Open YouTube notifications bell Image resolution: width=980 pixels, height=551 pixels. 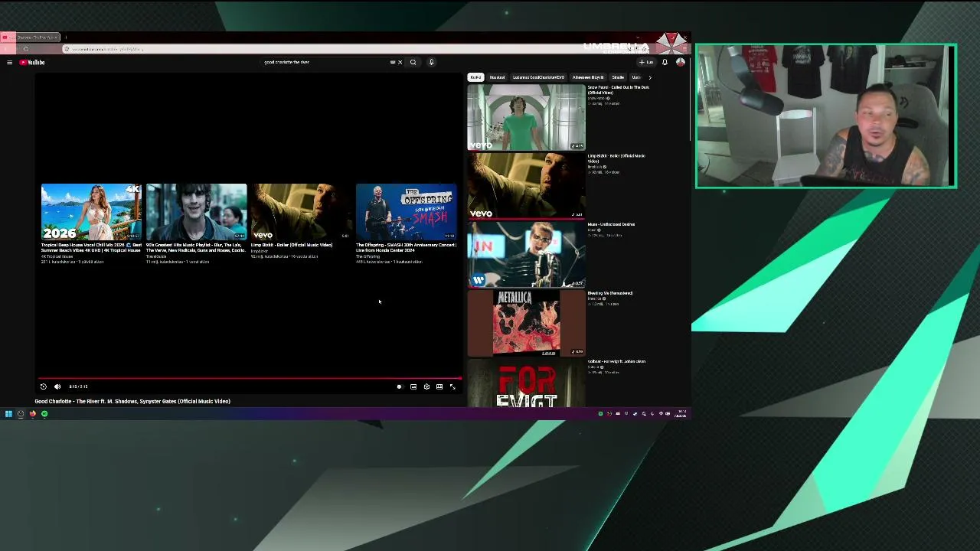click(x=665, y=62)
